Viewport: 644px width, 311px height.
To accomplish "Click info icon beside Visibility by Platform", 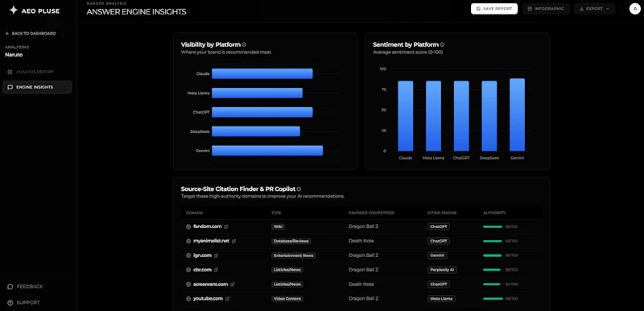I will coord(244,44).
